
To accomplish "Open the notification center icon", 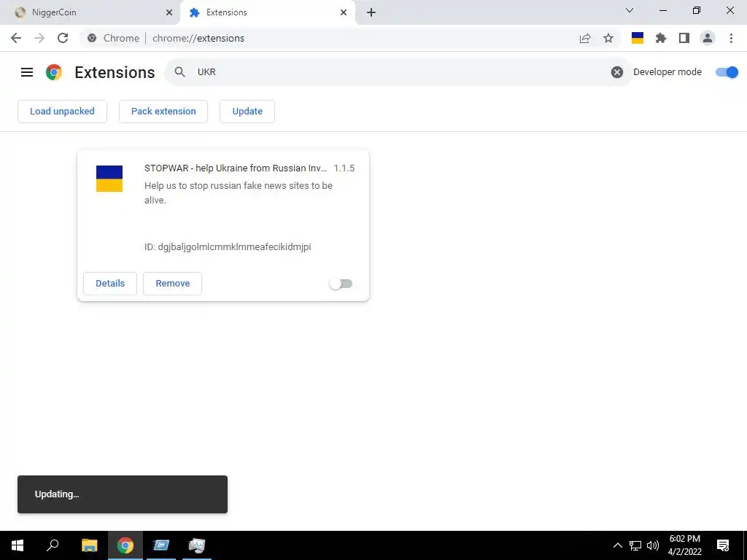I will 723,545.
